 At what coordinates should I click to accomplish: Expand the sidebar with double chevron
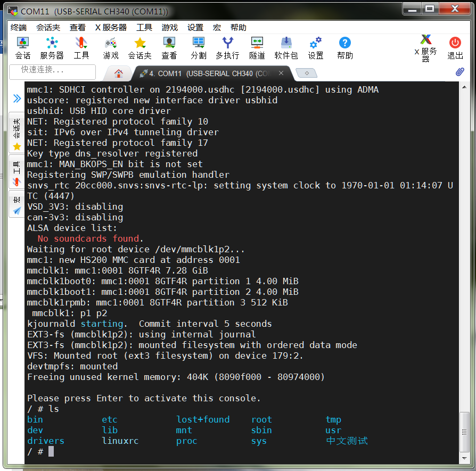[17, 98]
